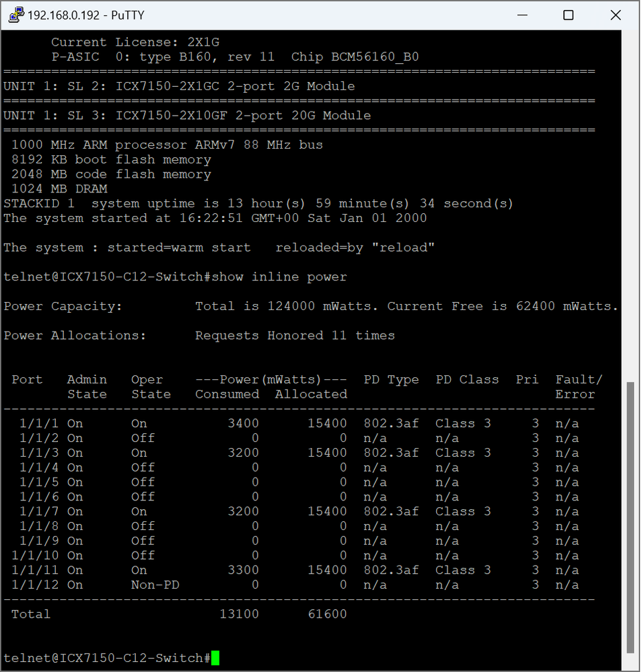
Task: Close the PuTTY session window
Action: point(615,15)
